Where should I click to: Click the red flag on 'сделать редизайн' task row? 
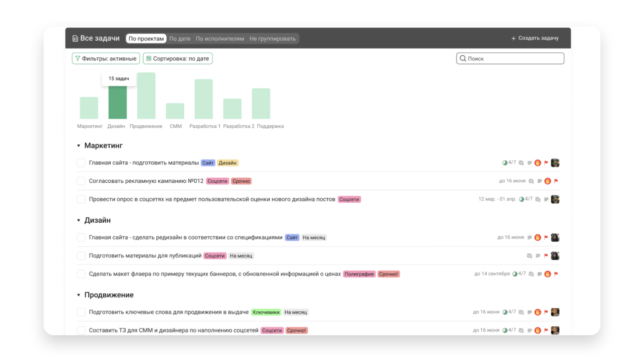tap(546, 238)
